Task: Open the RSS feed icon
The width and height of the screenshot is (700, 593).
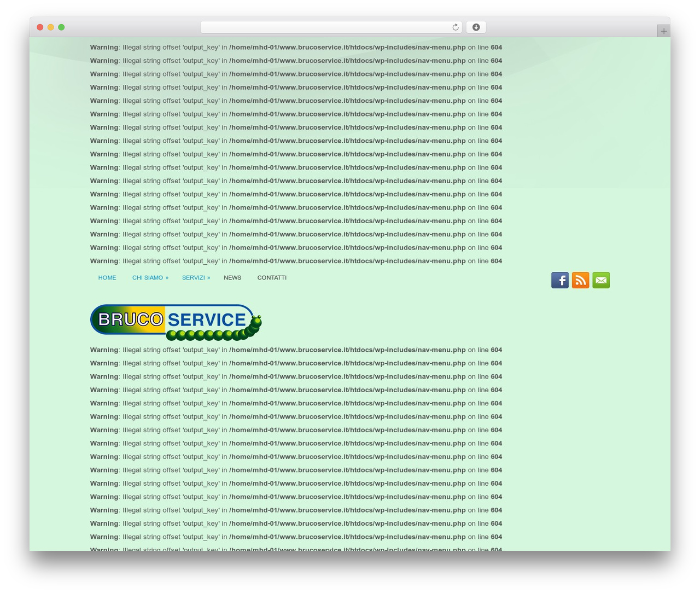Action: tap(581, 280)
